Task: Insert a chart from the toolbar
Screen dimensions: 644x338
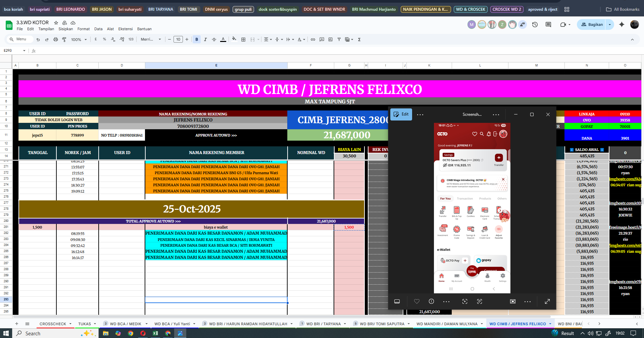Action: click(x=331, y=39)
